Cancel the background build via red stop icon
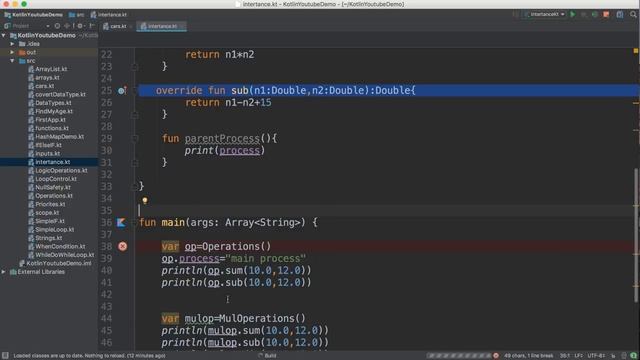The height and width of the screenshot is (360, 640). (x=496, y=356)
